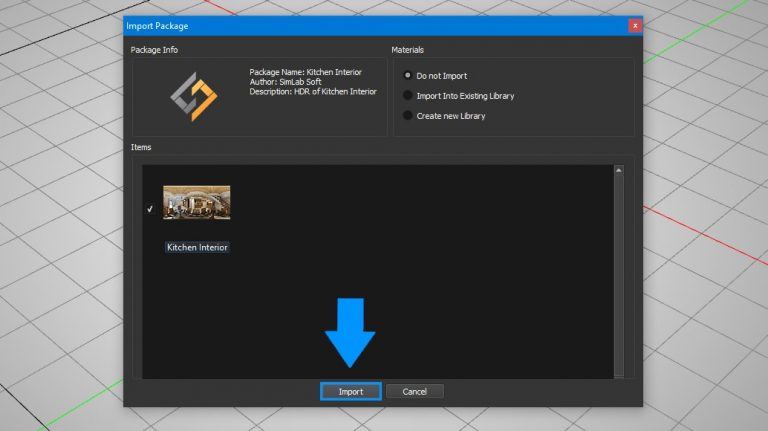Viewport: 768px width, 431px height.
Task: Click the Package Name: Kitchen Interior text
Action: [x=305, y=72]
